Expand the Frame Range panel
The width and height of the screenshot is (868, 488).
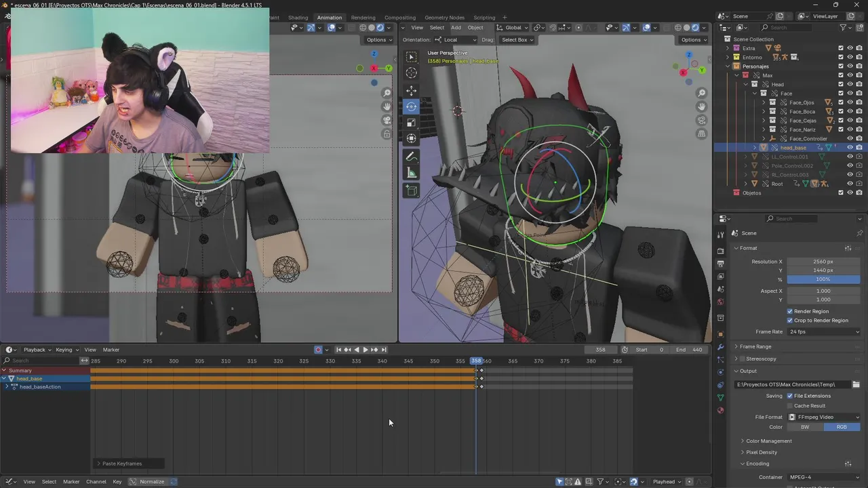[755, 346]
